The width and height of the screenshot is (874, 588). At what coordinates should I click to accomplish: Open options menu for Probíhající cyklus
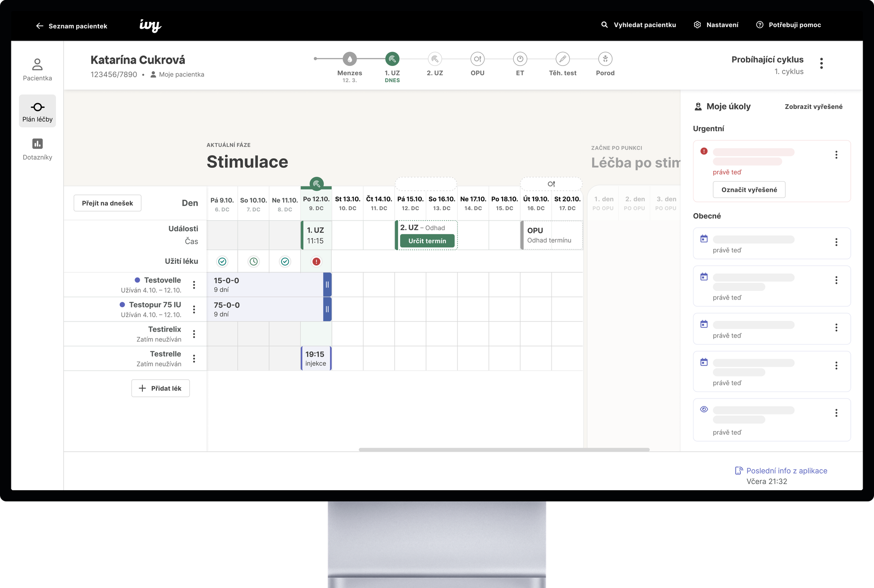(822, 64)
